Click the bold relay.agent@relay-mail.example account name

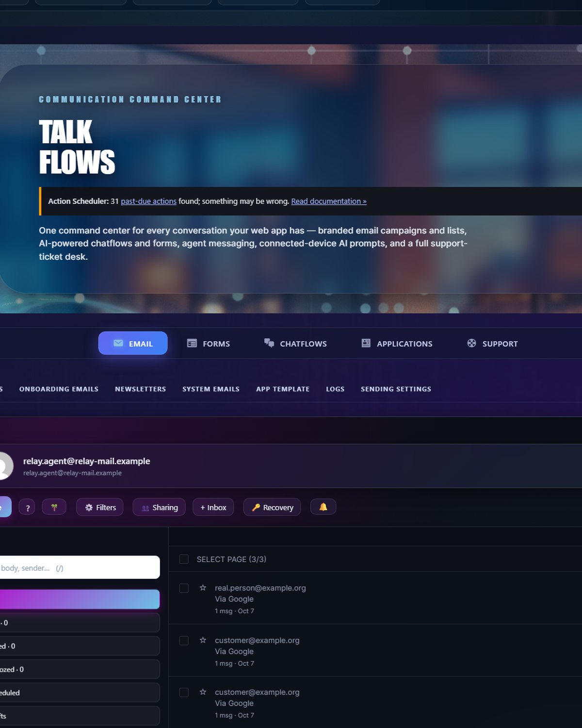tap(86, 461)
